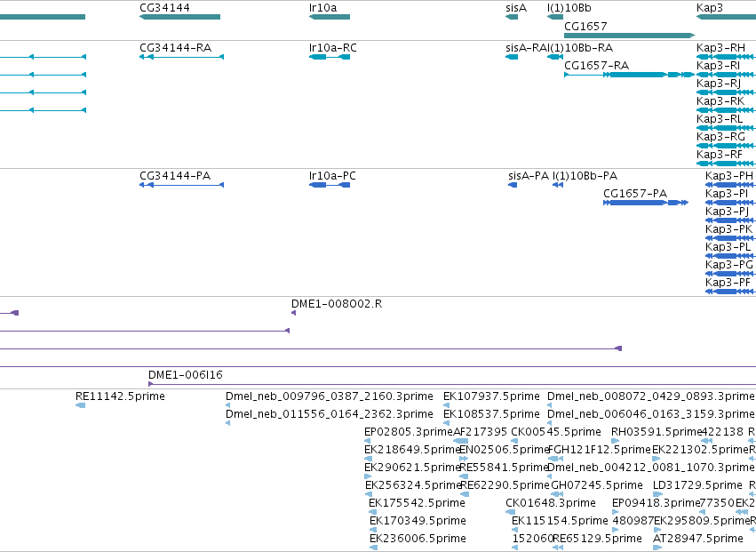Click the Kap3-RJ transcript label
756x552 pixels.
pyautogui.click(x=719, y=84)
